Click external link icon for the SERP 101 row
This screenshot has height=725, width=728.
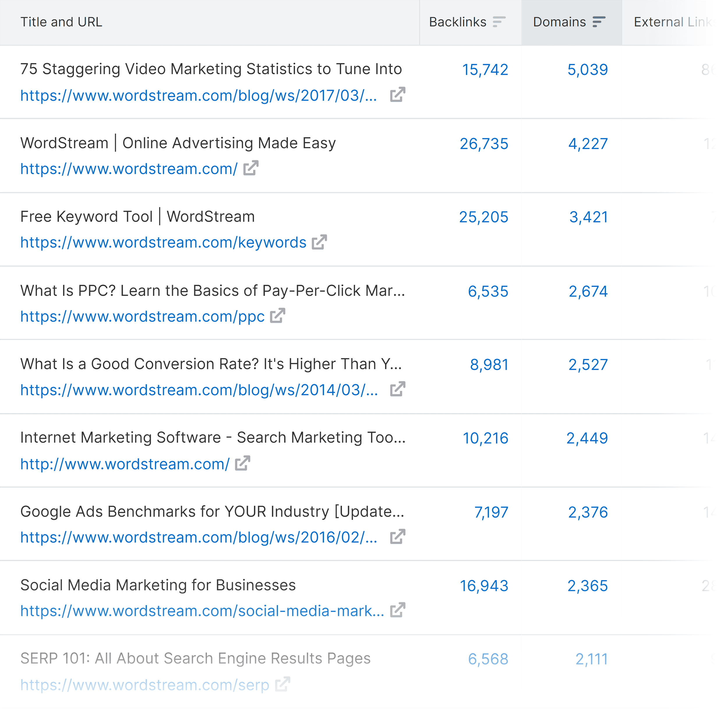[282, 684]
